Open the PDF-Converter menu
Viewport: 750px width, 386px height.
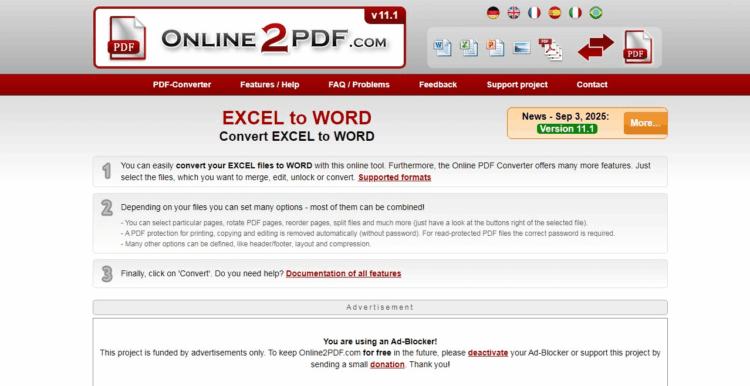[182, 85]
